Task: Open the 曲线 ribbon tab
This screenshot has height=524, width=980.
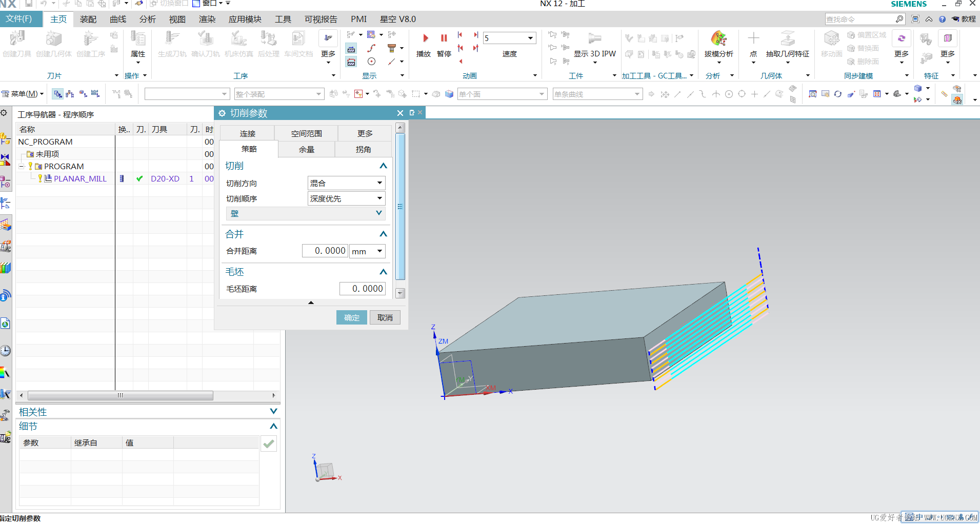Action: (118, 19)
